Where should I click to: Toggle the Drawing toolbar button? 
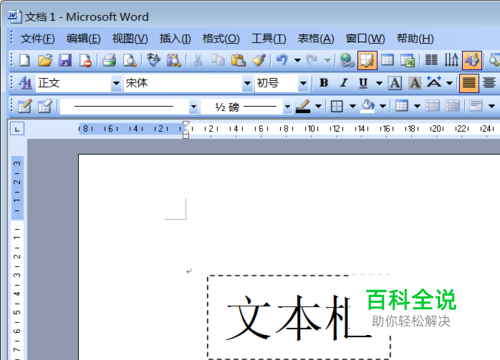472,61
